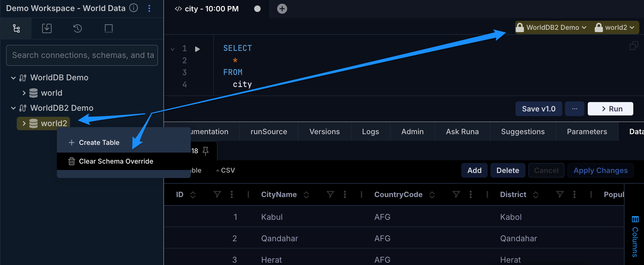Open the query history icon

click(78, 28)
